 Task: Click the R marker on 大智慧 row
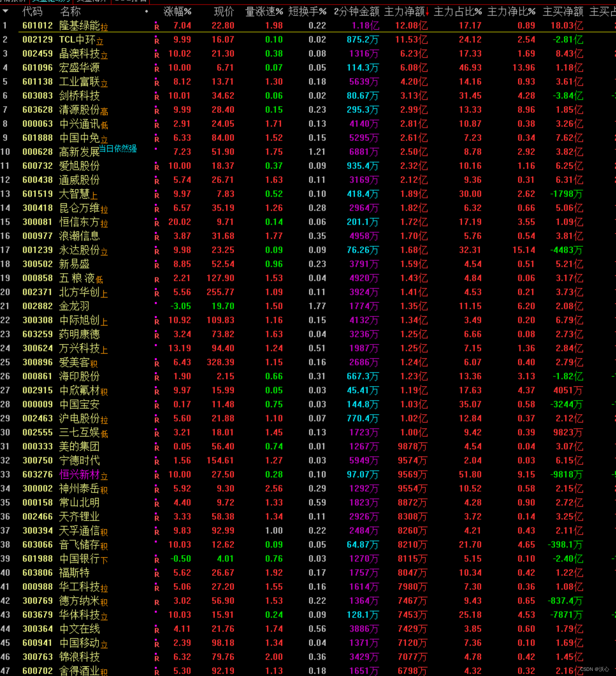point(157,195)
